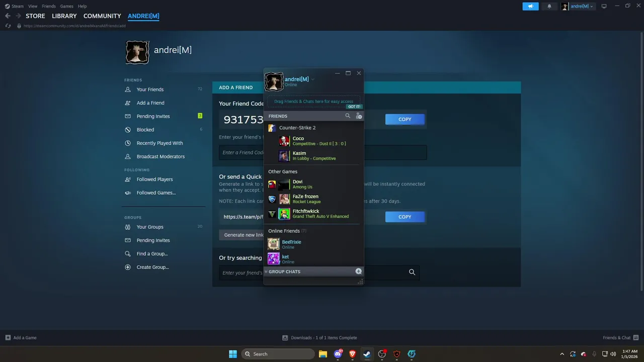Open the Steam announcements megaphone button
The image size is (644, 362).
coord(530,6)
